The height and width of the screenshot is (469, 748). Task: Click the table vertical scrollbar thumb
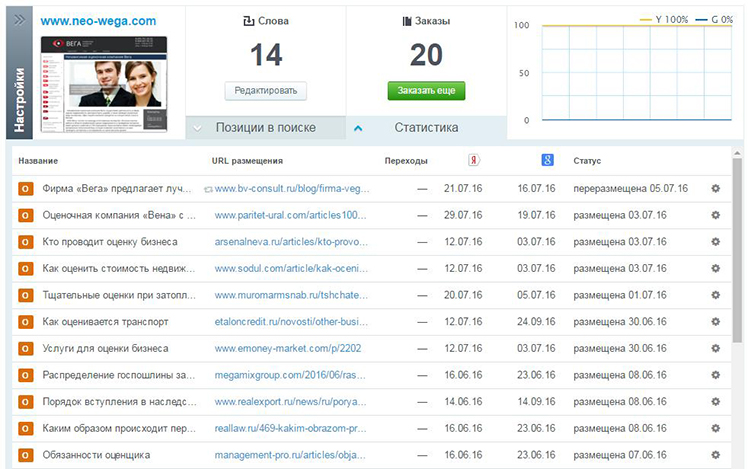coord(737,250)
